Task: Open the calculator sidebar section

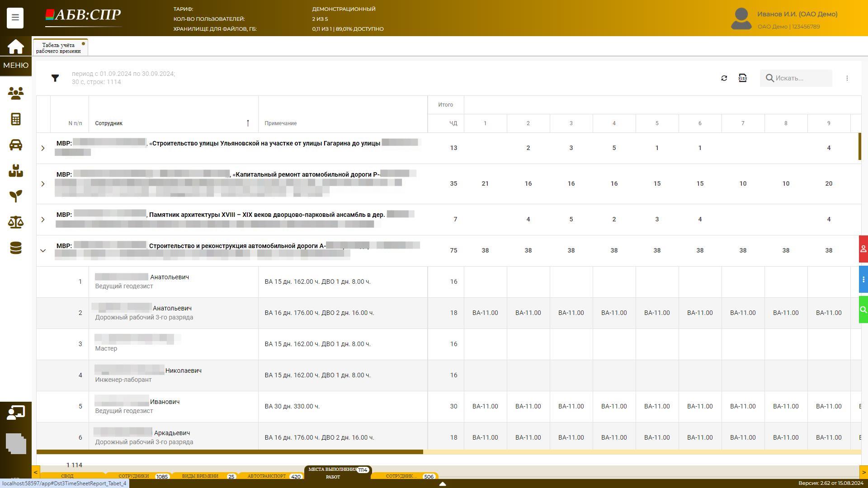Action: tap(16, 119)
